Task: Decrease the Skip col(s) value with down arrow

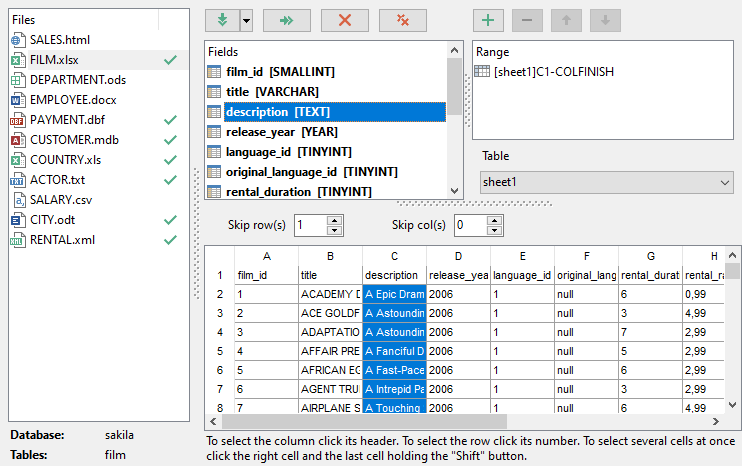Action: 493,230
